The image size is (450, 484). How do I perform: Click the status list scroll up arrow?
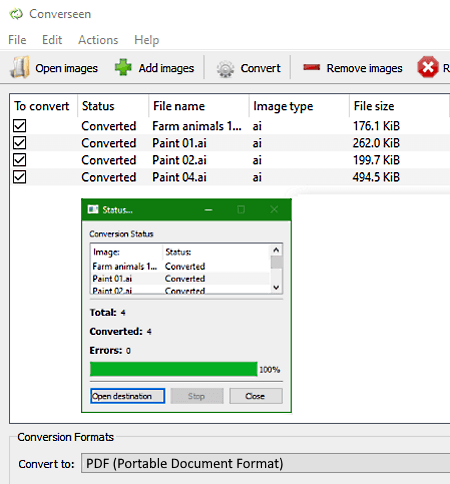[x=276, y=250]
